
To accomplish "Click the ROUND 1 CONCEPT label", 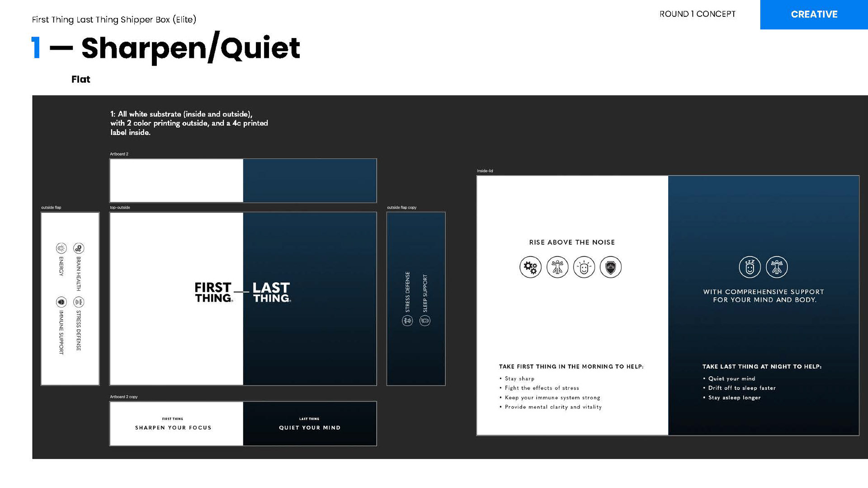I will tap(697, 14).
